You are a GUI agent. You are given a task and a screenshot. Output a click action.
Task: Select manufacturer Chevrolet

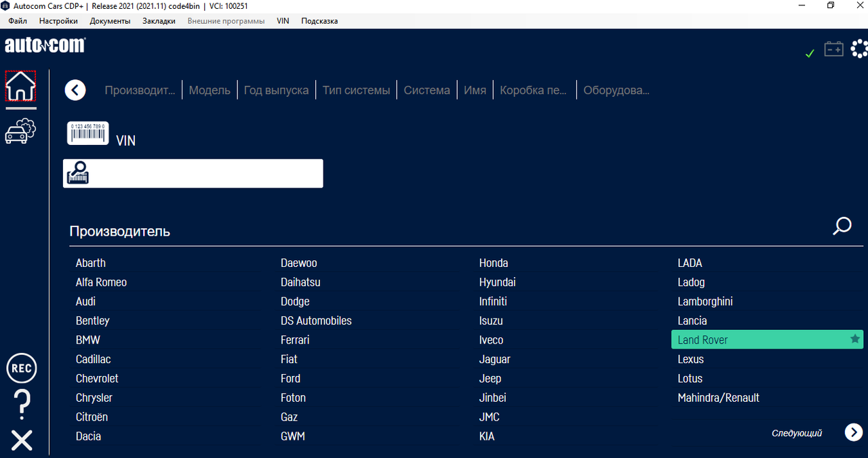click(x=97, y=378)
